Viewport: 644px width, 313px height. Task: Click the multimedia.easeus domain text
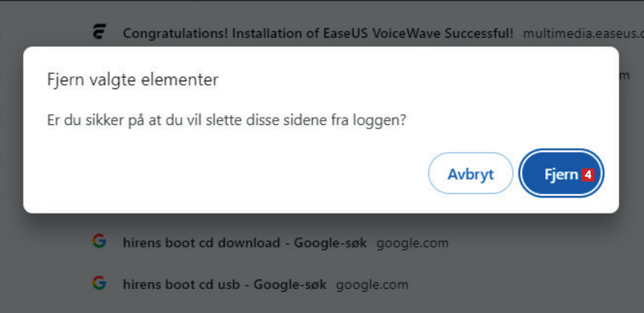581,33
